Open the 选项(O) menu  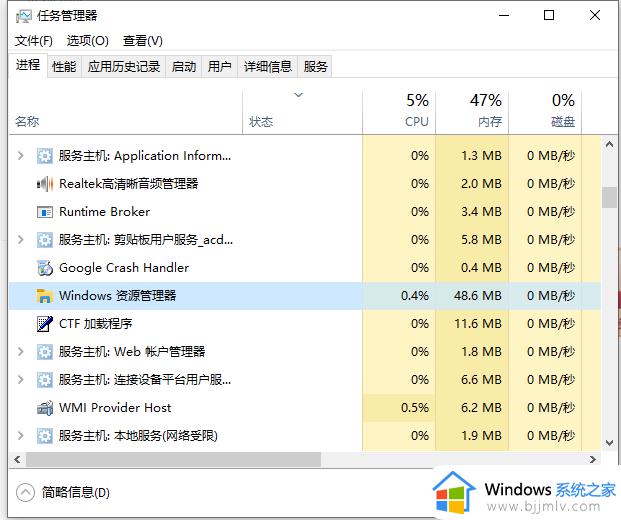click(88, 40)
